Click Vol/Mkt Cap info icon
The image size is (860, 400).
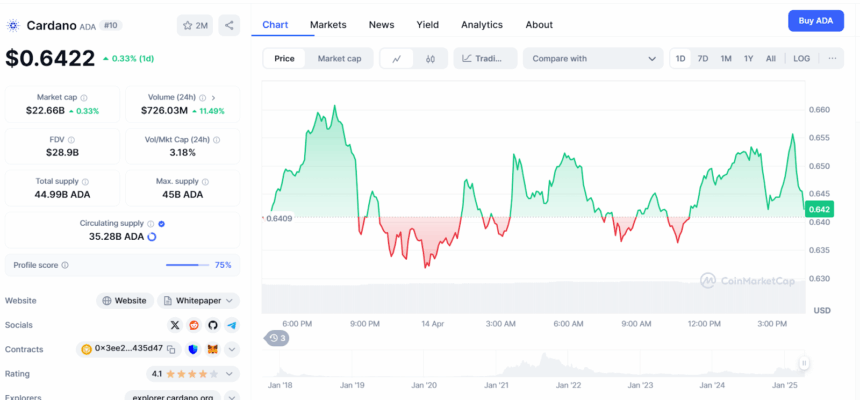216,140
